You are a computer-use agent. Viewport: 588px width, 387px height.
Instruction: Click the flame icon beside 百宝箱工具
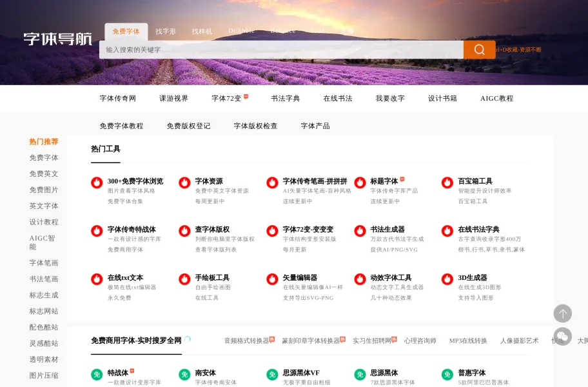pyautogui.click(x=447, y=183)
